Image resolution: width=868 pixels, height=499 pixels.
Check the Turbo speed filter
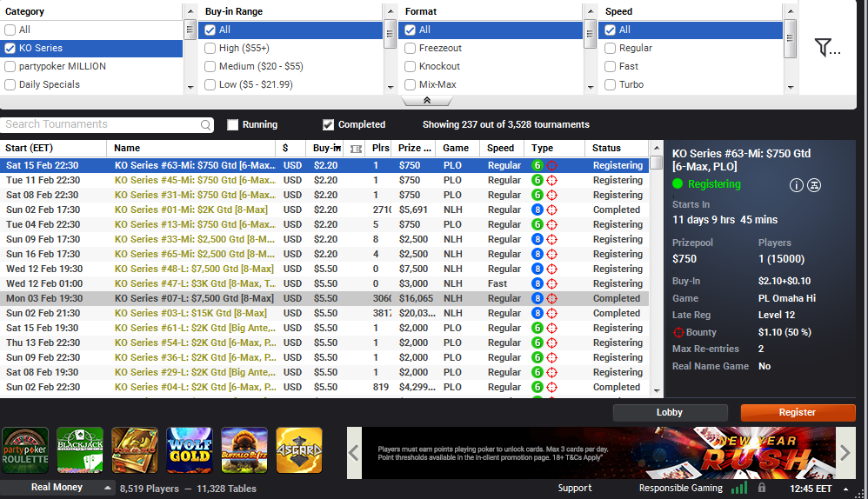coord(610,84)
